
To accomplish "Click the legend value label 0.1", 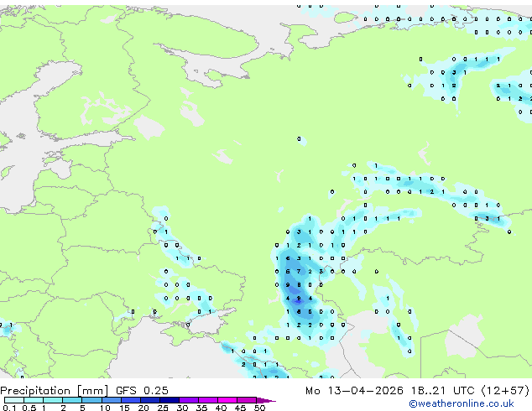I will coord(9,408).
